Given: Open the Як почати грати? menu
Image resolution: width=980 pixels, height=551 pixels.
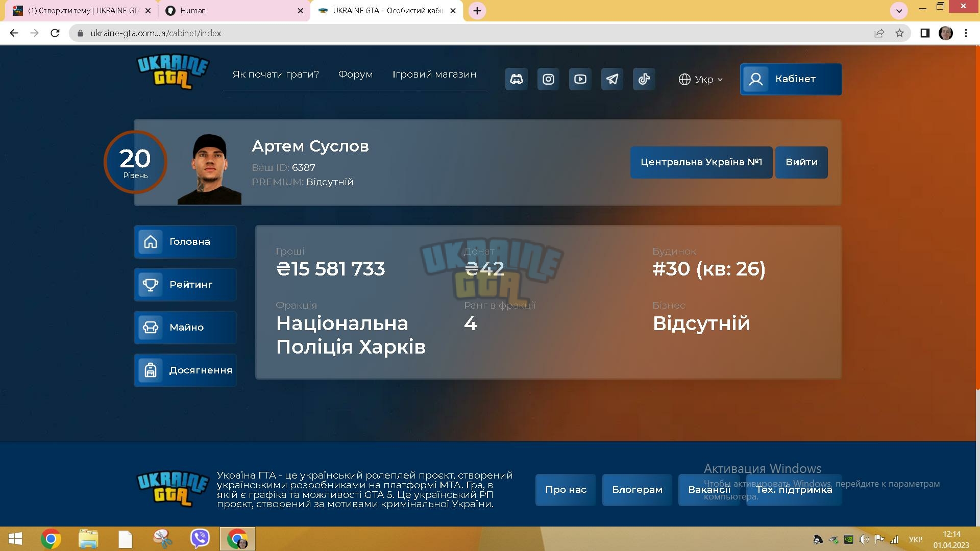Looking at the screenshot, I should [276, 74].
